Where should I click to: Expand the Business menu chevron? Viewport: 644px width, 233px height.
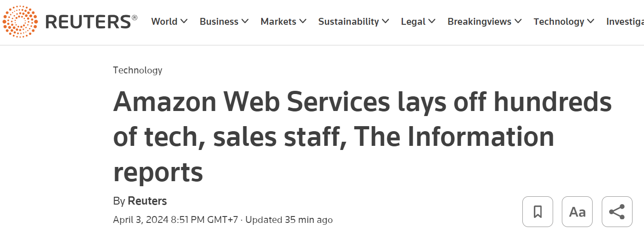245,22
